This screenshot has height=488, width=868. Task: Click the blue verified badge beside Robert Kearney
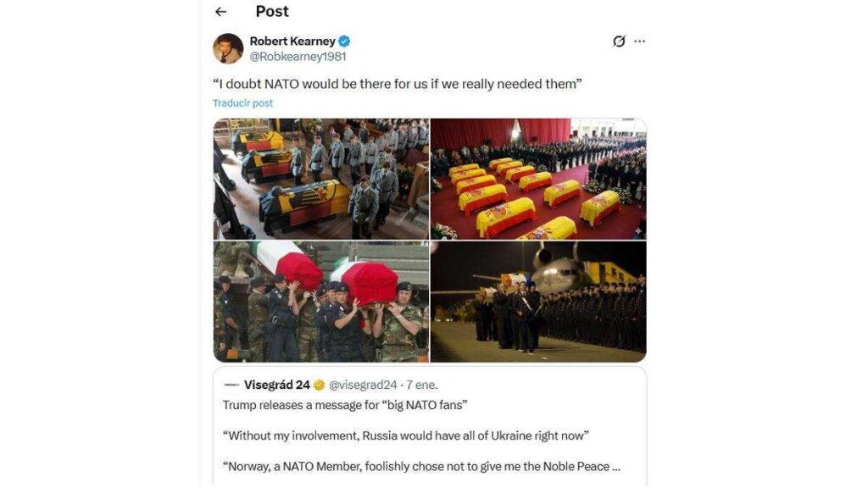coord(345,42)
